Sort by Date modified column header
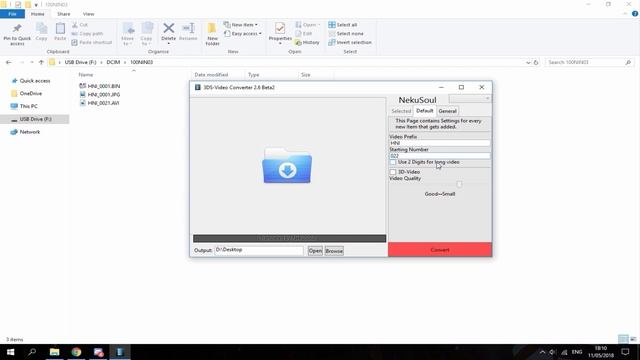Image resolution: width=640 pixels, height=360 pixels. tap(211, 75)
